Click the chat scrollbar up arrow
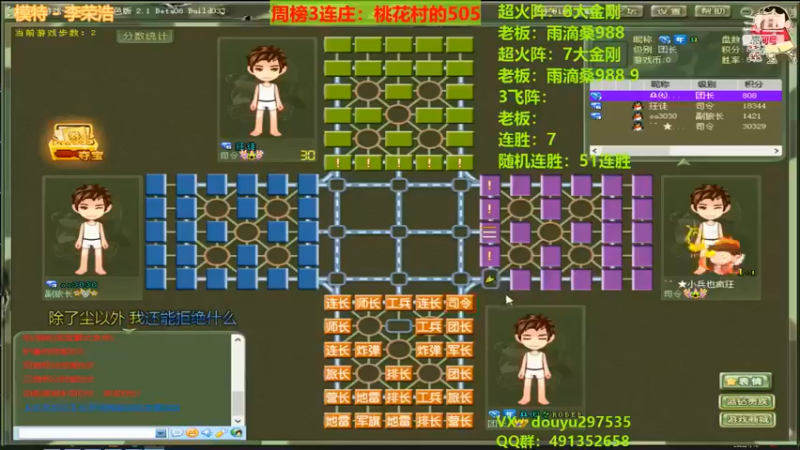This screenshot has height=450, width=800. click(x=238, y=340)
